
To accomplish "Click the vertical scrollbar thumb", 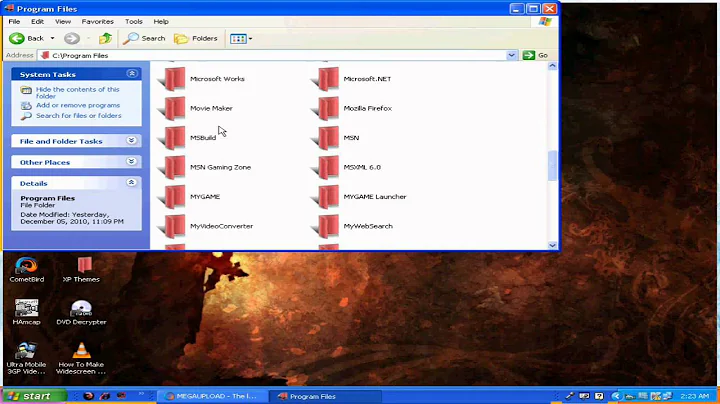I will click(x=552, y=165).
